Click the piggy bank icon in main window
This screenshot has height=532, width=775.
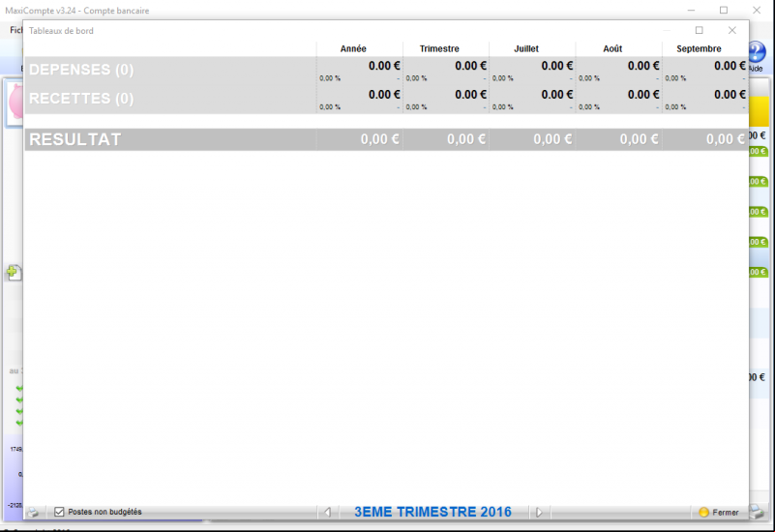[x=15, y=102]
